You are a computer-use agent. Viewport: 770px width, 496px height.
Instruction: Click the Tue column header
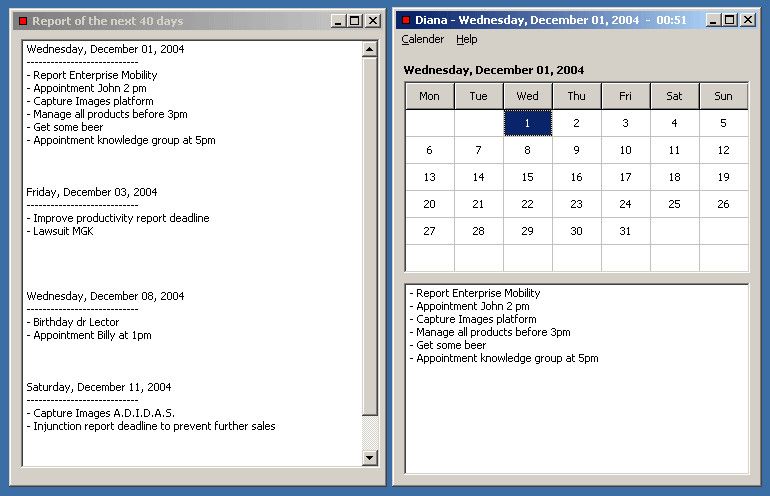click(x=478, y=96)
